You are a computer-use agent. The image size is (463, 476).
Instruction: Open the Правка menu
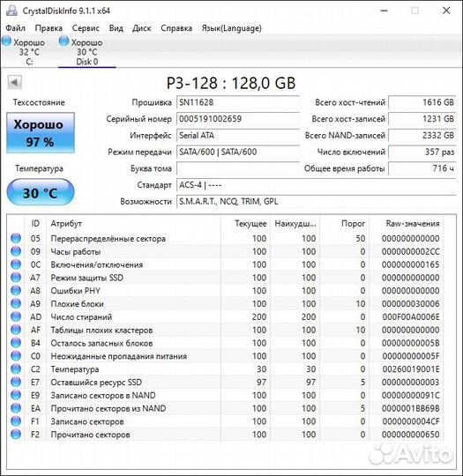tap(49, 28)
